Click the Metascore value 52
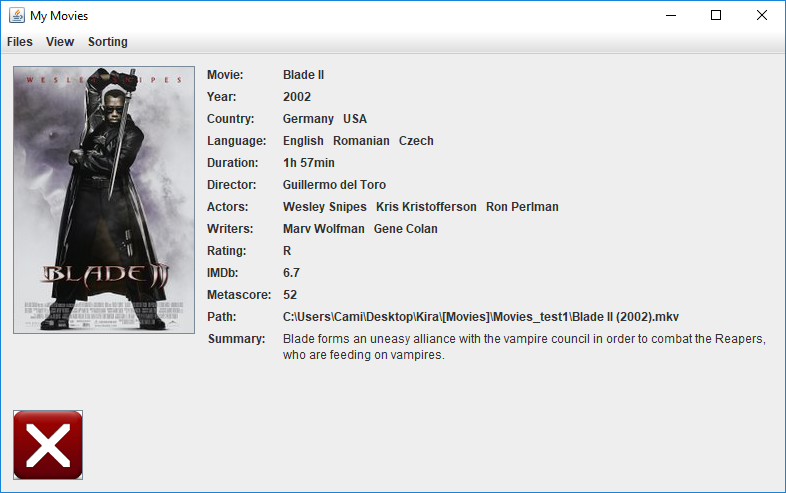Viewport: 786px width, 493px height. coord(290,295)
